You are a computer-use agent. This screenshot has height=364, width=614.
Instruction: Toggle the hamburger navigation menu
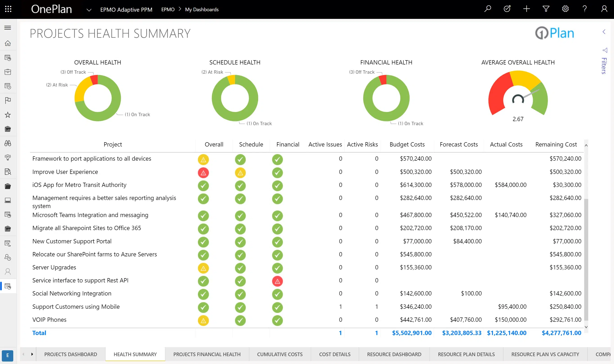pos(8,27)
